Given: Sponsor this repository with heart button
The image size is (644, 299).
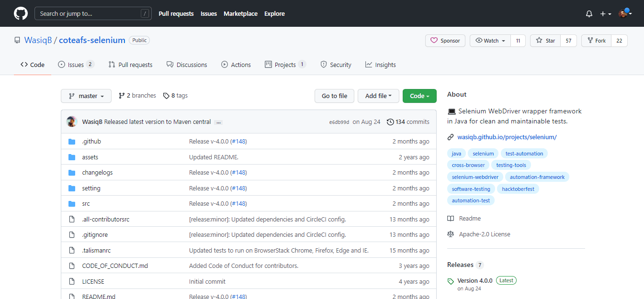Looking at the screenshot, I should [x=445, y=41].
